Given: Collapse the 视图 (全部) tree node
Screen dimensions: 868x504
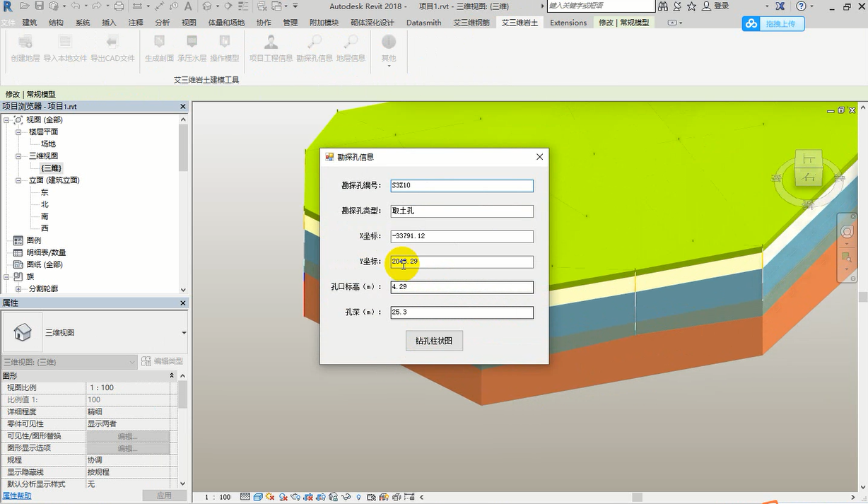Looking at the screenshot, I should [x=6, y=120].
